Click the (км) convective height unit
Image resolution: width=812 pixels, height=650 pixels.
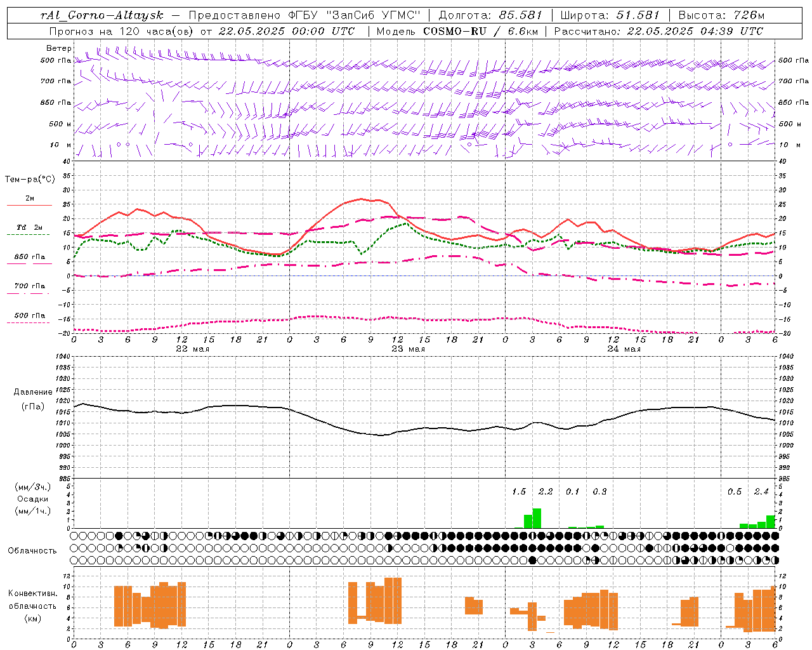click(32, 618)
